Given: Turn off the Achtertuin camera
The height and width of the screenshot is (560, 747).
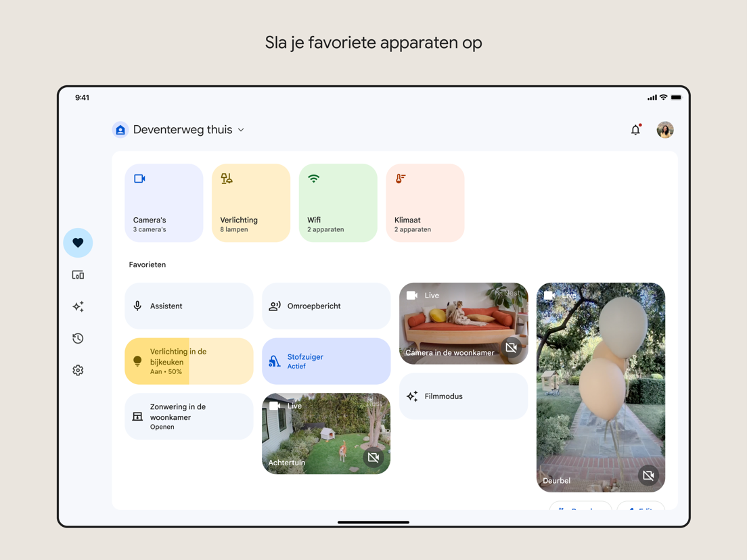Looking at the screenshot, I should click(373, 458).
